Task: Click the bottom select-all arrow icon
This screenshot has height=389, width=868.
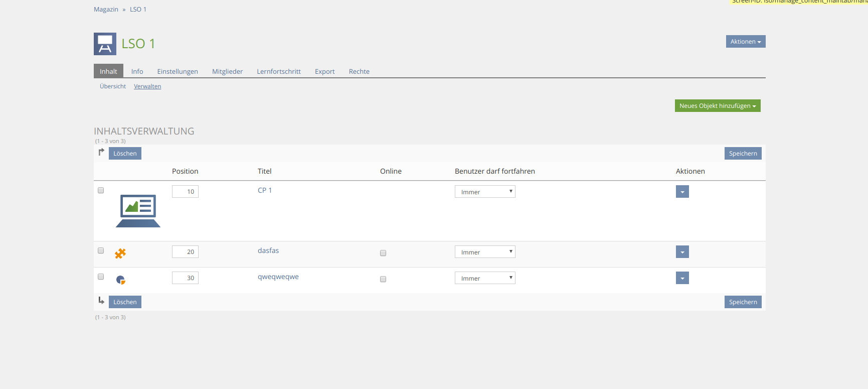Action: tap(101, 301)
